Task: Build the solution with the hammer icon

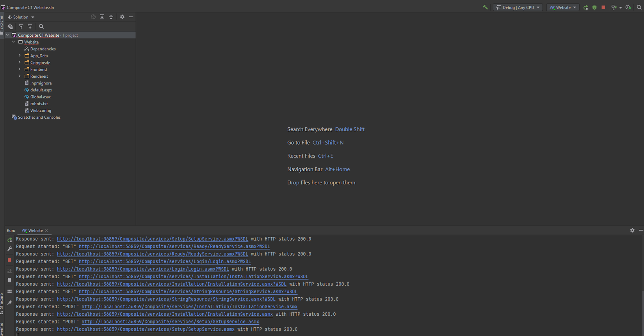Action: click(485, 7)
